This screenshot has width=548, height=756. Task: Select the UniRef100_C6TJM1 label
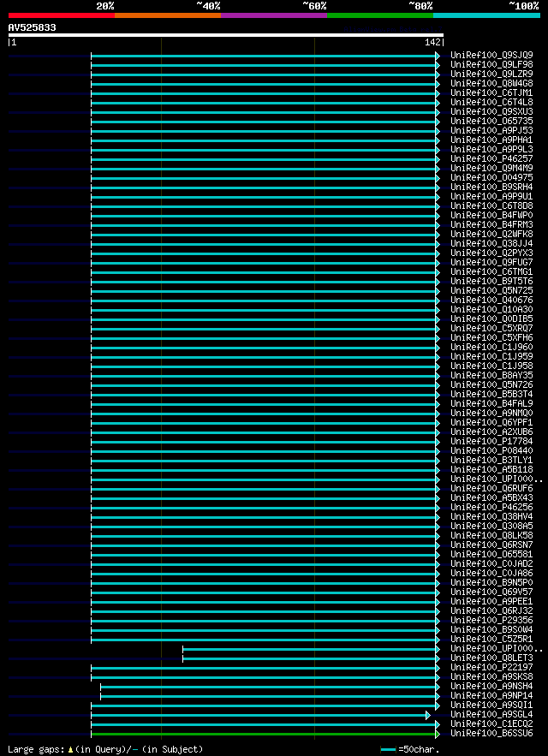pyautogui.click(x=491, y=92)
